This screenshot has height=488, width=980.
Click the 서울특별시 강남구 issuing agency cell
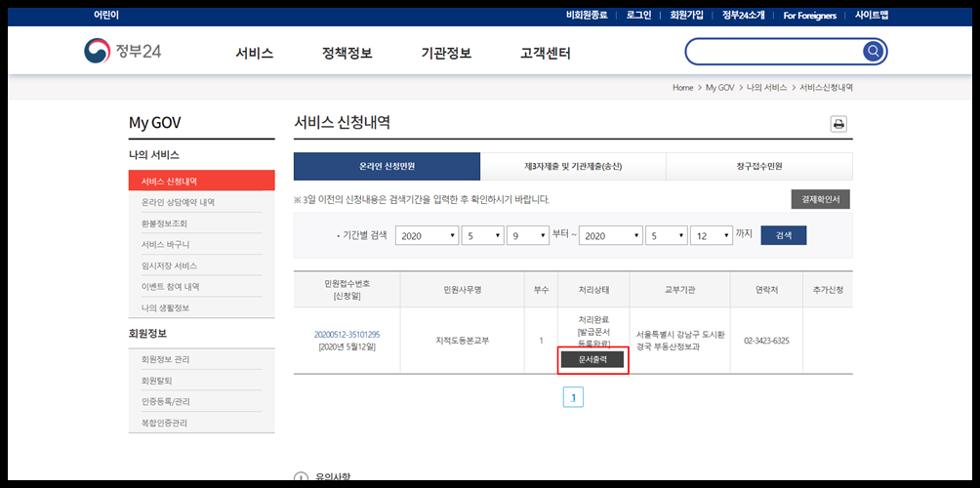680,341
